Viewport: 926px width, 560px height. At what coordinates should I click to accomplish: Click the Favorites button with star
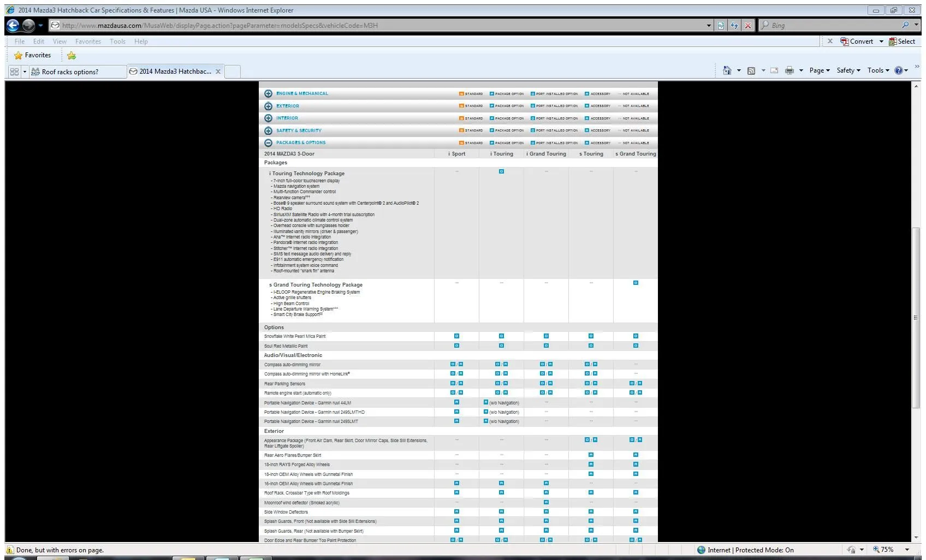click(33, 55)
